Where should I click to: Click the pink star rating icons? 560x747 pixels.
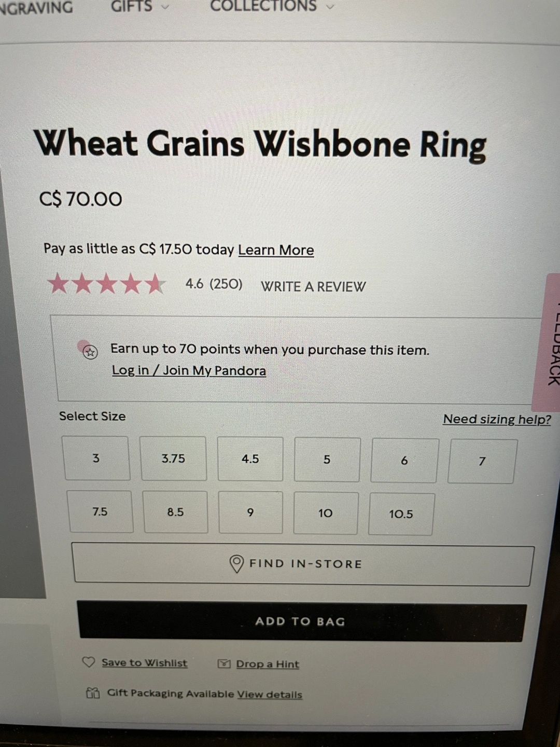tap(106, 284)
